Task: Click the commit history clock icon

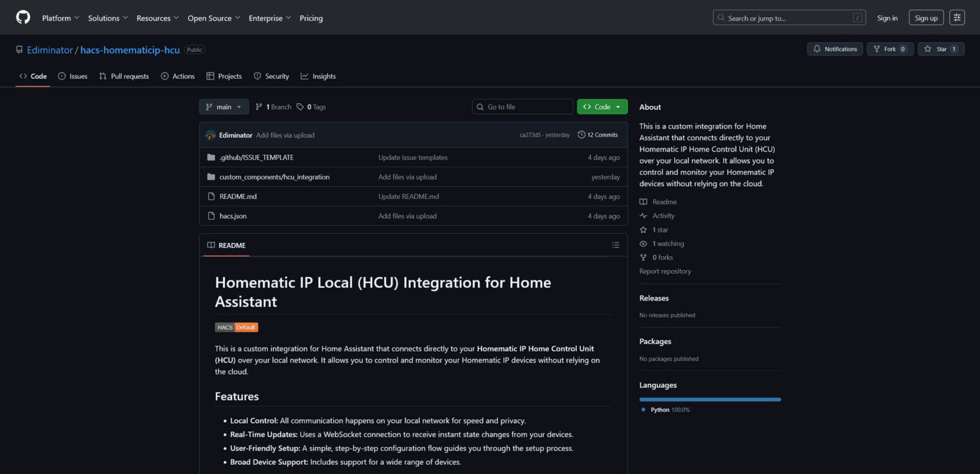Action: point(581,135)
